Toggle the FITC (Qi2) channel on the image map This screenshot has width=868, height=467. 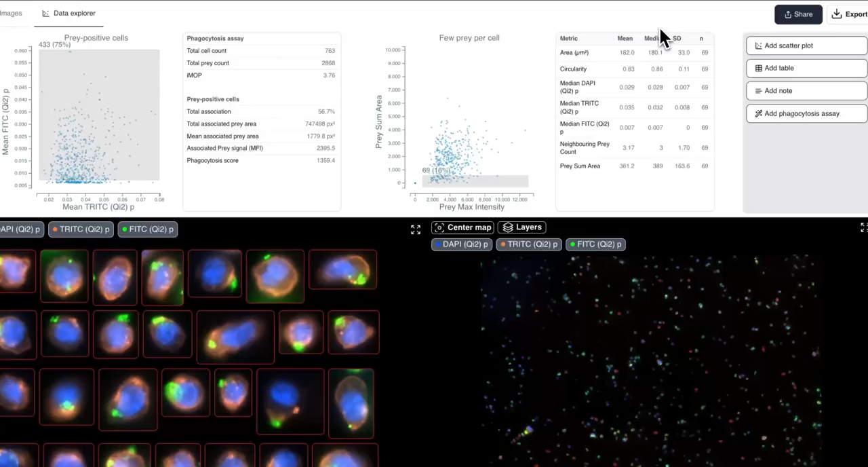pos(595,244)
